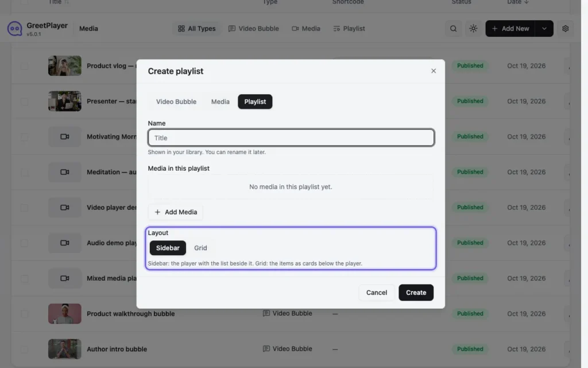
Task: Choose Grid layout option
Action: [x=200, y=248]
